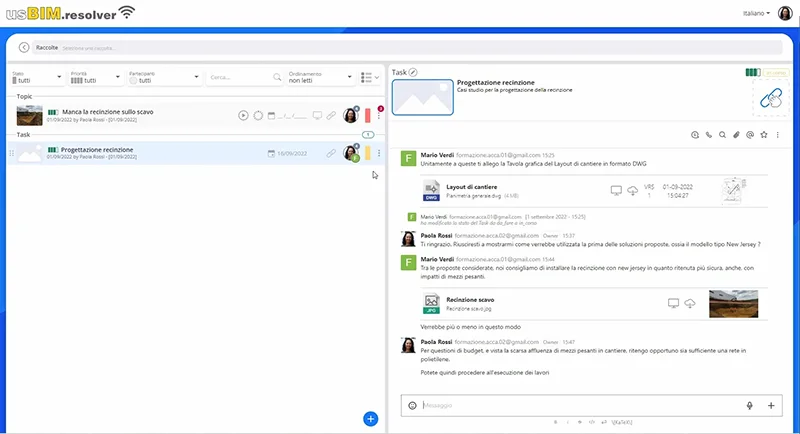Click the favorites star icon in chat toolbar
This screenshot has height=434, width=800.
pos(764,135)
